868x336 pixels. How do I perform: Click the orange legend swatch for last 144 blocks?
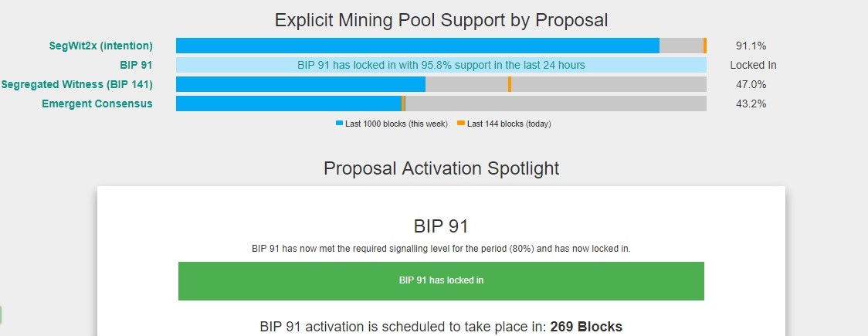pyautogui.click(x=460, y=124)
